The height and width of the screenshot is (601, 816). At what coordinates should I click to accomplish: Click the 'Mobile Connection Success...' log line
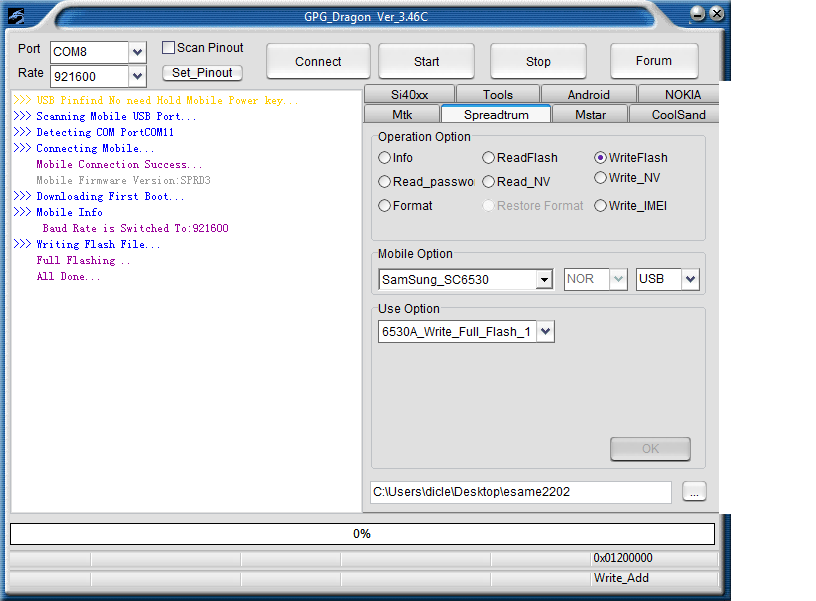[119, 164]
